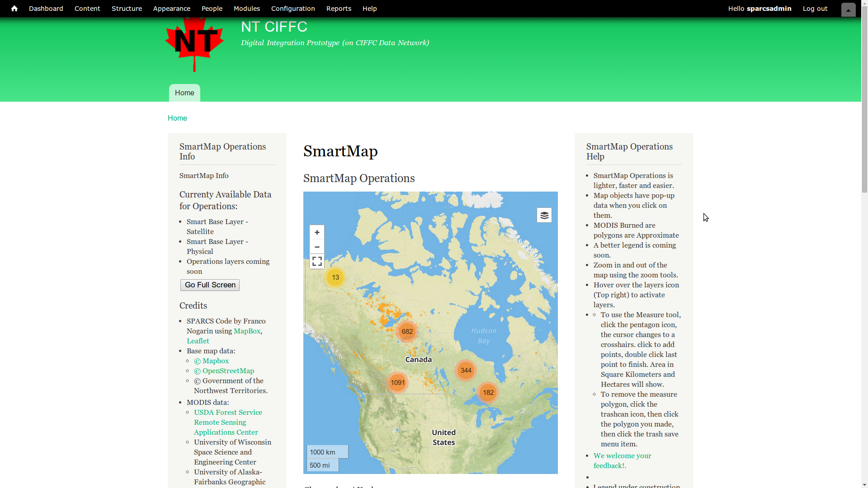Click the 182 marker cluster

pos(488,393)
